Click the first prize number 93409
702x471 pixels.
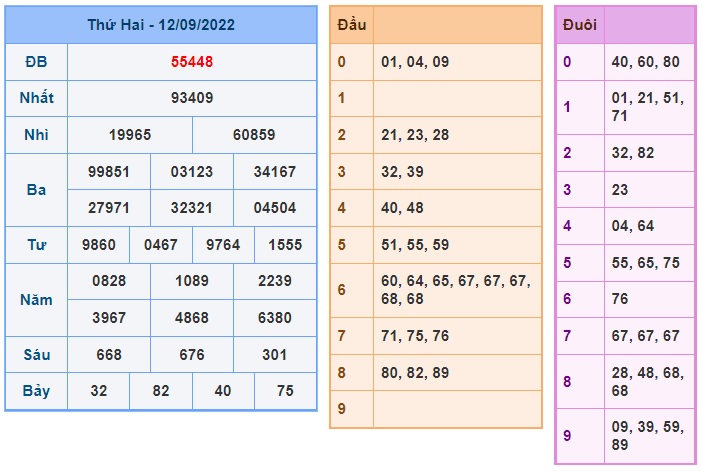click(x=192, y=98)
